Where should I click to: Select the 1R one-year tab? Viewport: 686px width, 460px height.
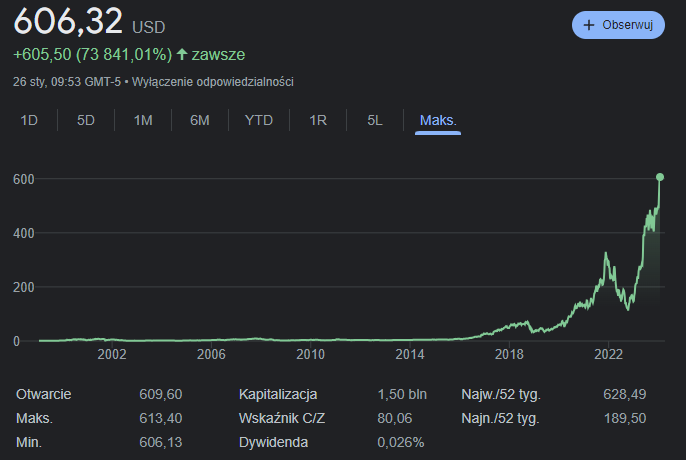[x=318, y=120]
